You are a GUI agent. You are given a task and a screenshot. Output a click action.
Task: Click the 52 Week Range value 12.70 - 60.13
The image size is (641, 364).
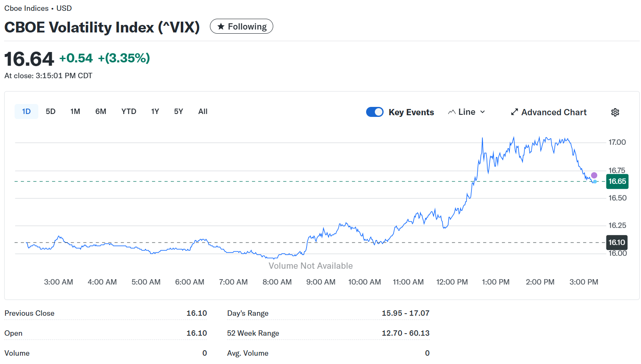tap(405, 333)
